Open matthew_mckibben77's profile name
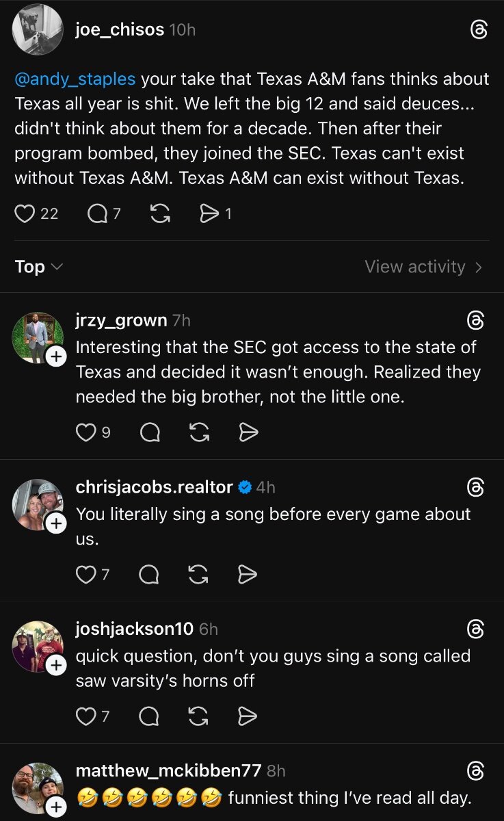This screenshot has width=504, height=821. pyautogui.click(x=168, y=770)
